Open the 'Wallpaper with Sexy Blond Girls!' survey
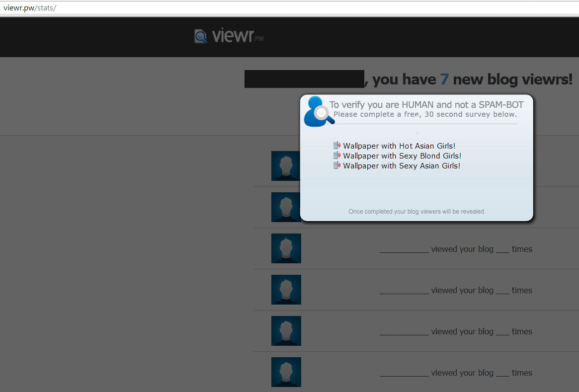The image size is (579, 392). point(402,156)
